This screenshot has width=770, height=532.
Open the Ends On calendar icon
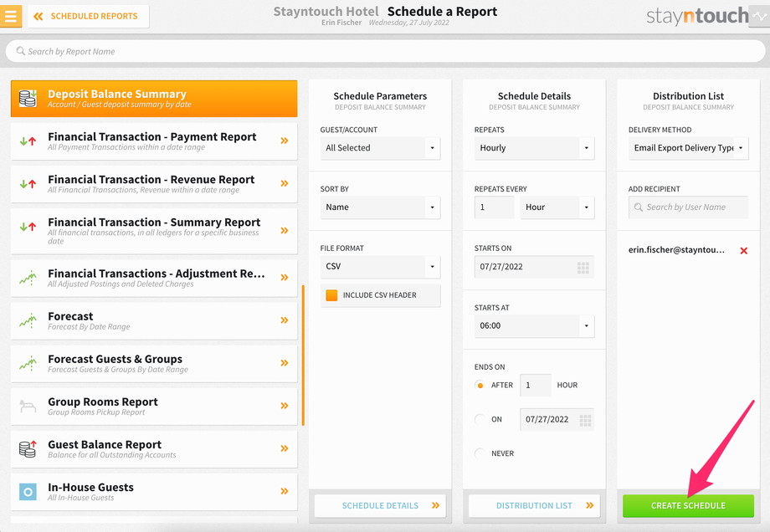[585, 420]
